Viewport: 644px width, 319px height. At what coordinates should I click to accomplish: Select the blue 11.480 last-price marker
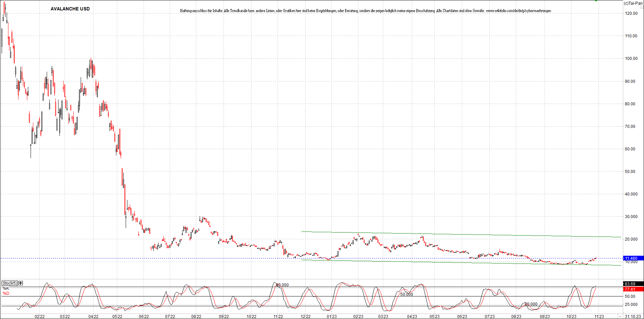point(631,258)
